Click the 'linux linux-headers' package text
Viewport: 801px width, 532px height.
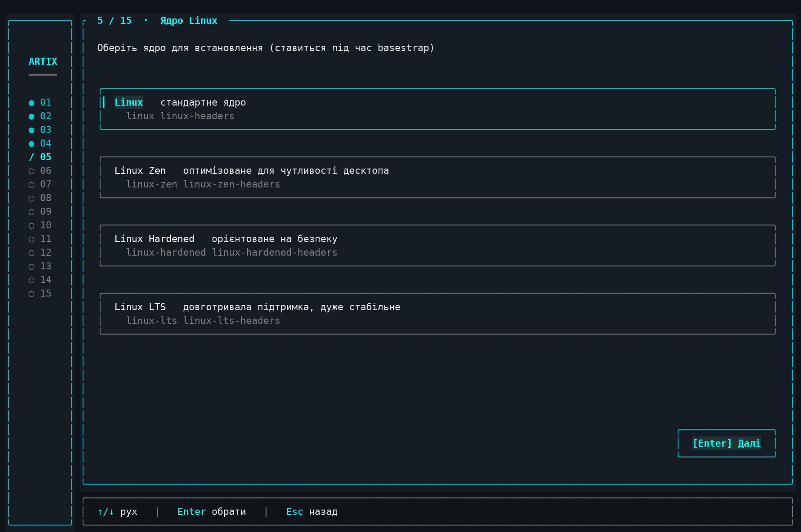(180, 116)
